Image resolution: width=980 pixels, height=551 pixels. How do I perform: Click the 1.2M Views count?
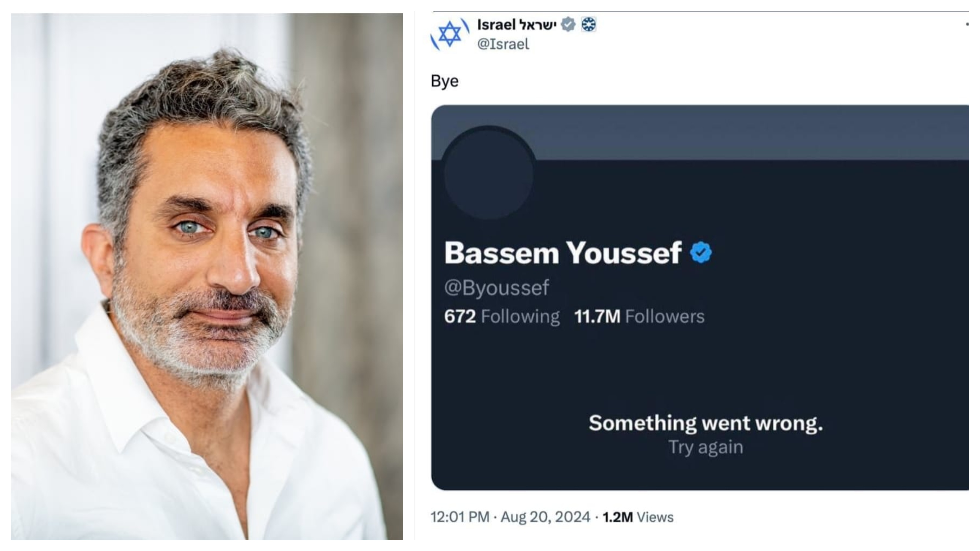(638, 517)
